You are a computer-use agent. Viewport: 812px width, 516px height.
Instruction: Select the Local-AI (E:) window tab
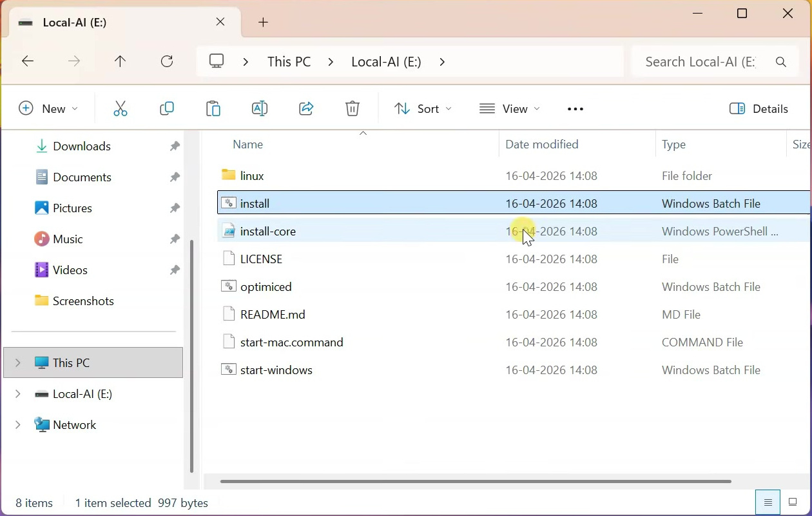[x=126, y=23]
